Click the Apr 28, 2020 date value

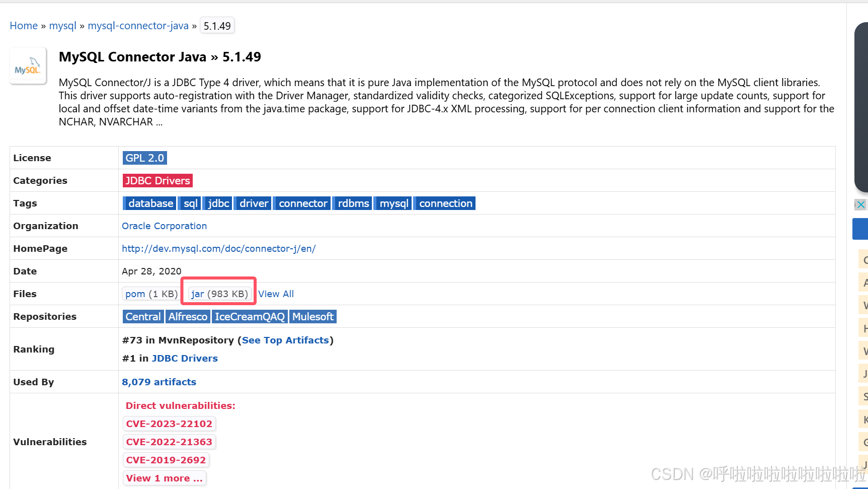[151, 271]
